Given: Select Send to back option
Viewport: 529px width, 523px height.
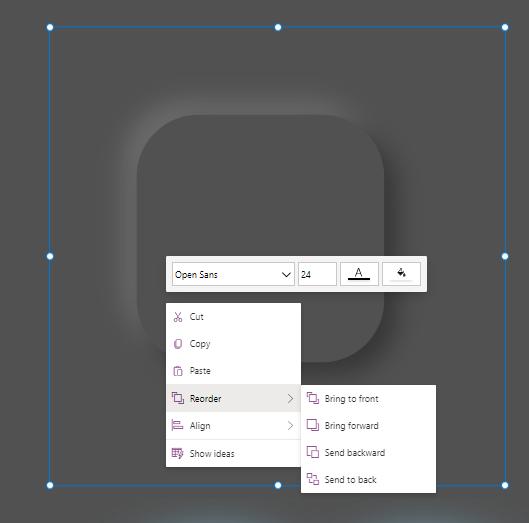Looking at the screenshot, I should pos(368,479).
